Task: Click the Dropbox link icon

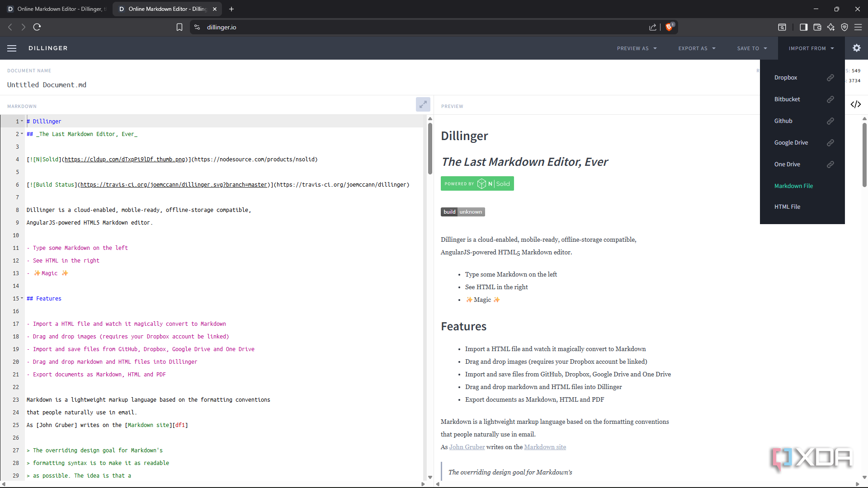Action: tap(830, 78)
